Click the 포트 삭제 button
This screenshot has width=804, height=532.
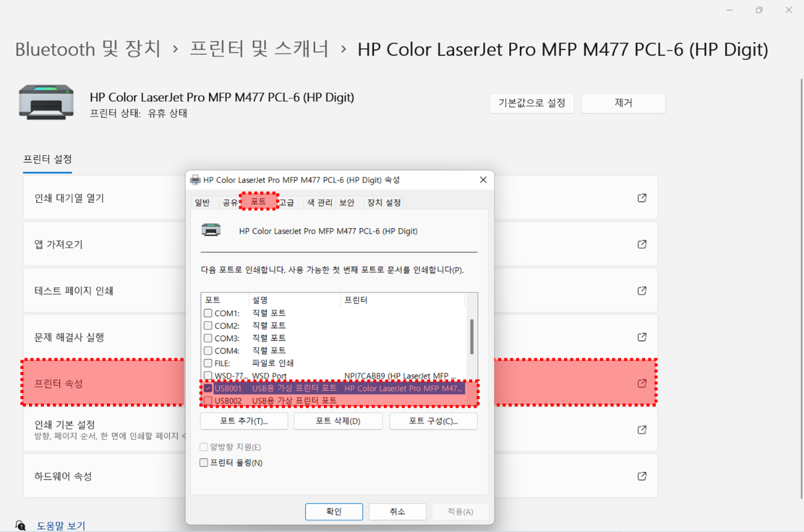point(338,421)
